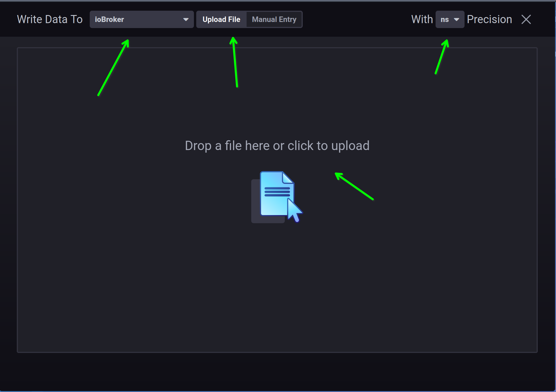Switch to the Upload File tab
Viewport: 556px width, 392px height.
tap(221, 19)
